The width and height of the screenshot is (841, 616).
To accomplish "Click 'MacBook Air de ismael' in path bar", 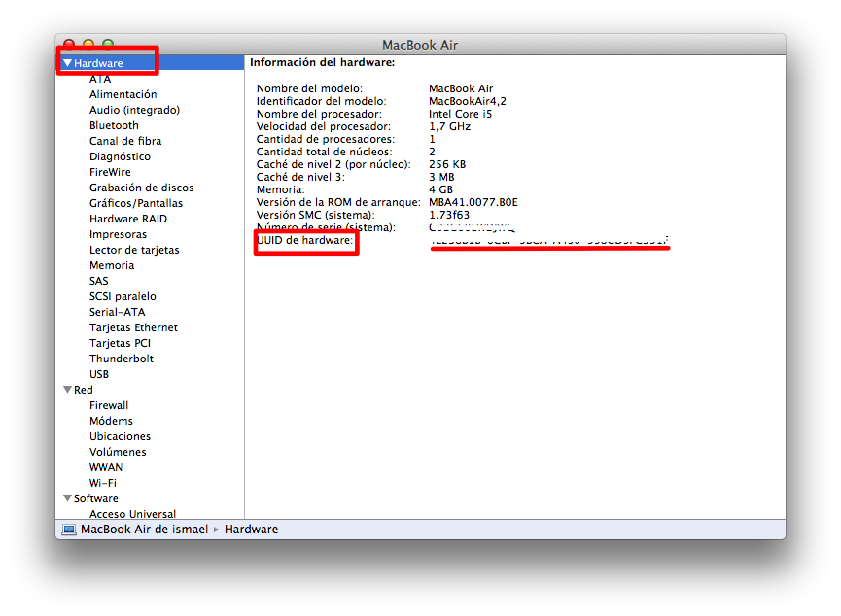I will (x=144, y=530).
